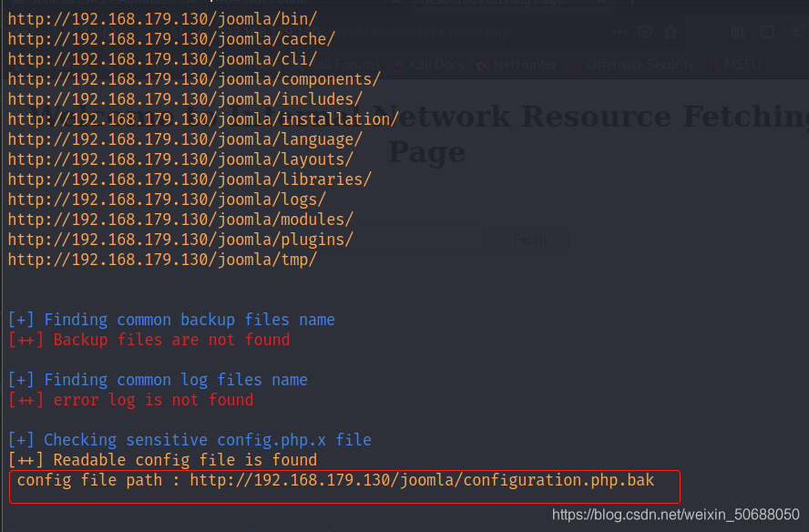
Task: Click the terminal URL ending in joomla/layouts/
Action: coord(180,160)
